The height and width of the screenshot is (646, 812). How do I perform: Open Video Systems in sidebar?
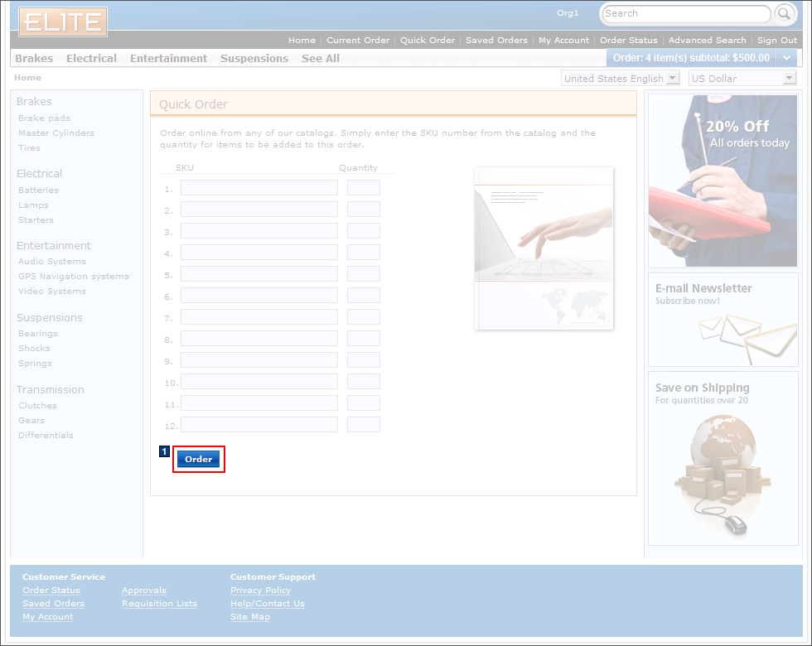click(52, 292)
